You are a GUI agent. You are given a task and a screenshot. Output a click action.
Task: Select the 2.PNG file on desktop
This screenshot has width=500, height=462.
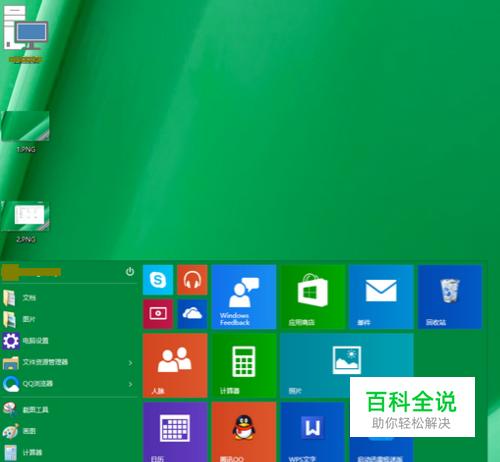pyautogui.click(x=25, y=222)
